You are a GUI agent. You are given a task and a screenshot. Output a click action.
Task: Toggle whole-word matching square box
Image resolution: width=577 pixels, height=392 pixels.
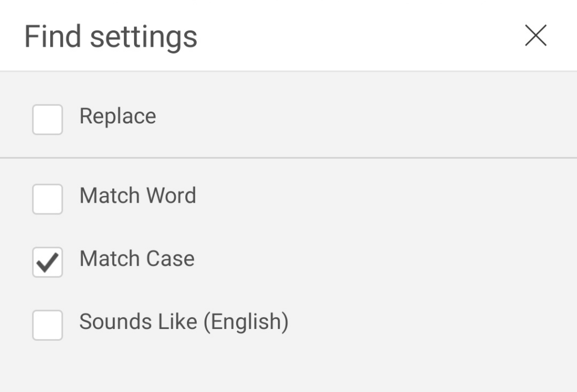tap(47, 199)
